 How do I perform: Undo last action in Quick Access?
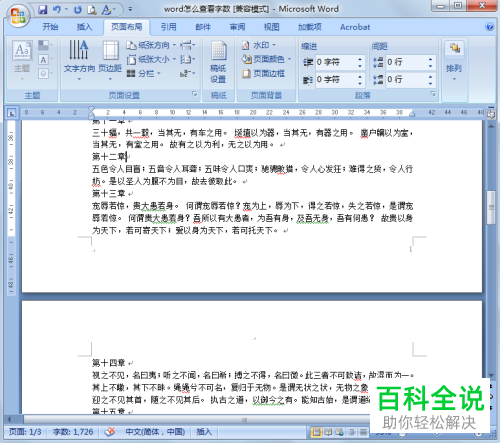click(57, 10)
